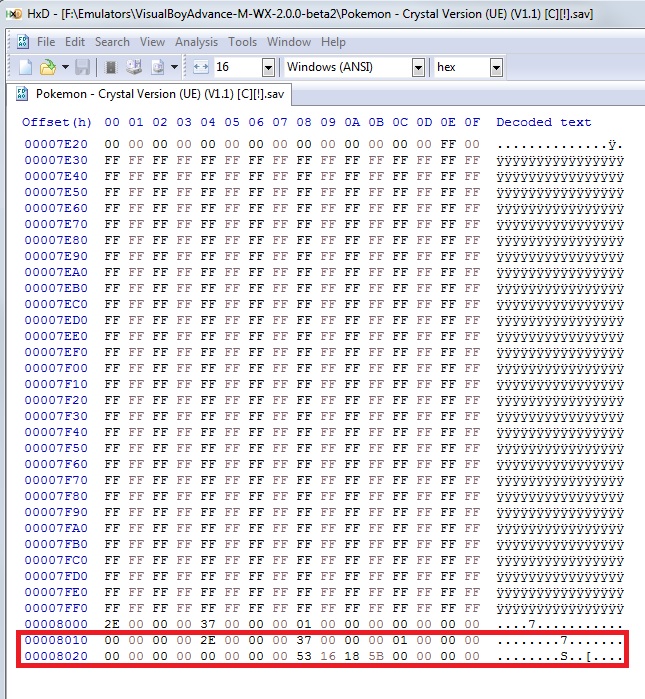Expand the Open file arrow dropdown
645x699 pixels.
[x=63, y=67]
